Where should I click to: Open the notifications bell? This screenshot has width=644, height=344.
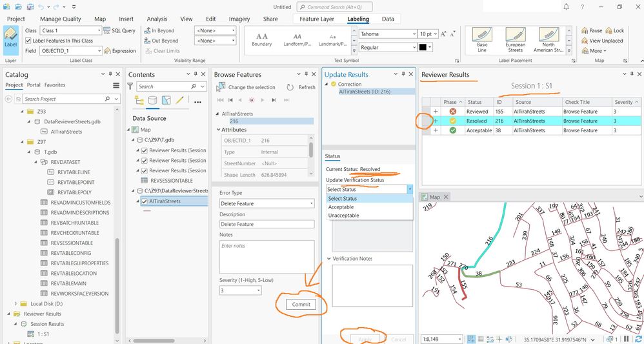[567, 7]
